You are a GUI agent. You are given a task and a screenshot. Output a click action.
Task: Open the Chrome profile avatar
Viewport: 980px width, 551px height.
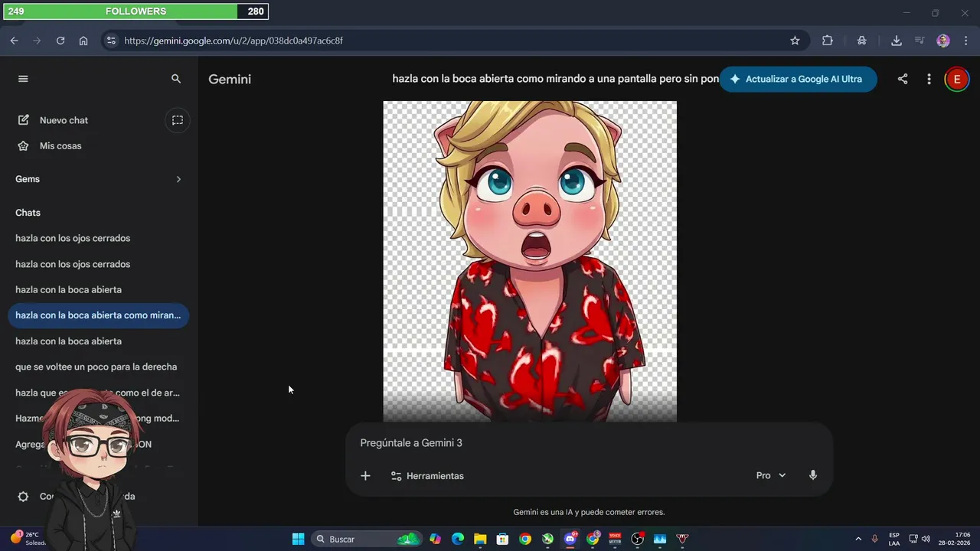point(943,41)
